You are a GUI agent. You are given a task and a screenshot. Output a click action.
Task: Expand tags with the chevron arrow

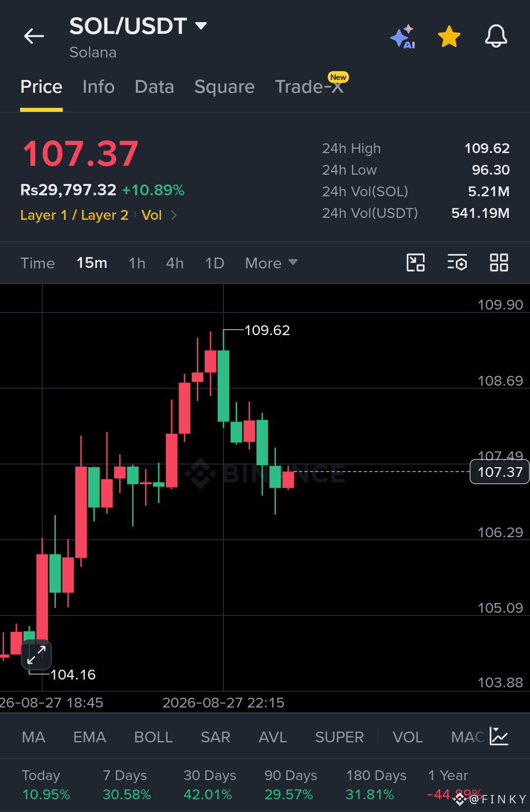click(x=174, y=215)
